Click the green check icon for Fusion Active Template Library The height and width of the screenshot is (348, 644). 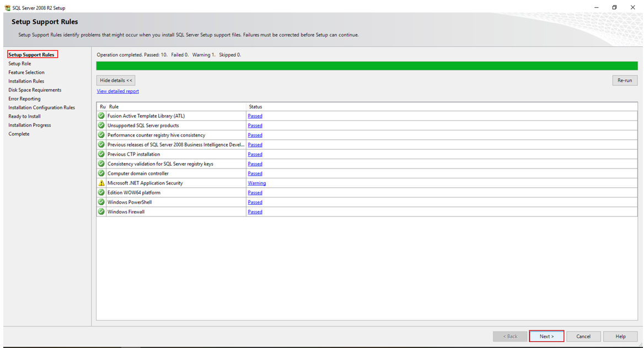click(101, 116)
